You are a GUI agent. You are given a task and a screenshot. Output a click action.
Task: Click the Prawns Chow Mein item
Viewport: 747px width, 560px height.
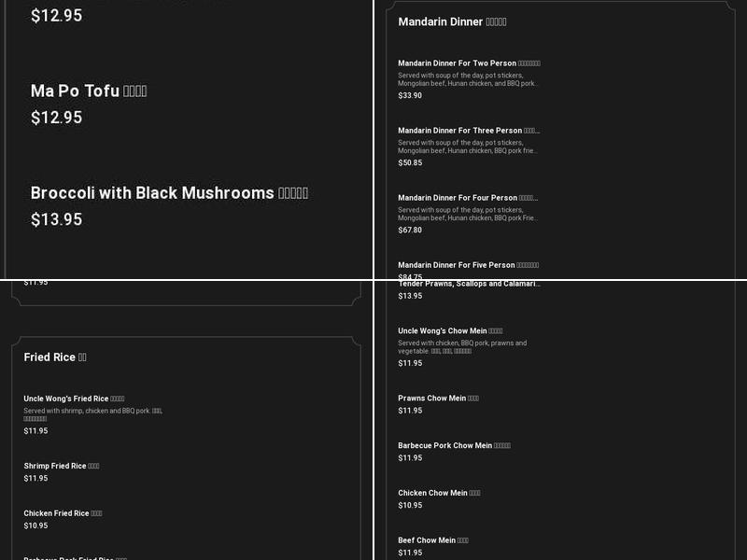pyautogui.click(x=438, y=399)
